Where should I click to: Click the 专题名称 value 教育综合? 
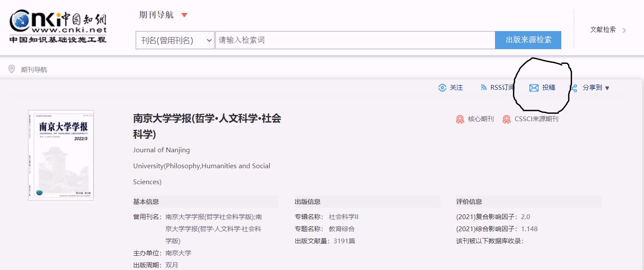[x=342, y=229]
